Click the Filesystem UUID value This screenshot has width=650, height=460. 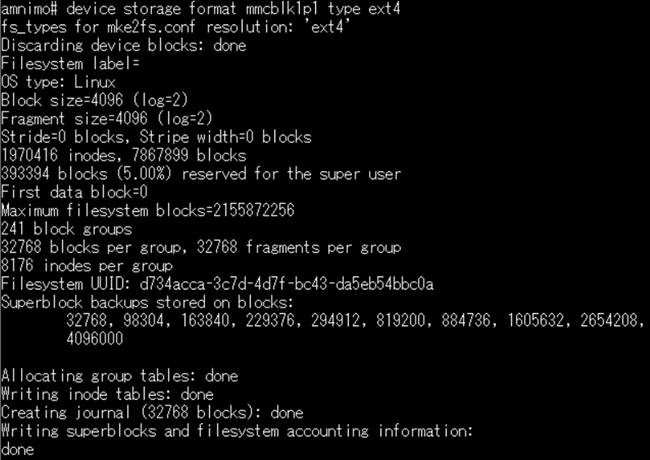pos(286,284)
